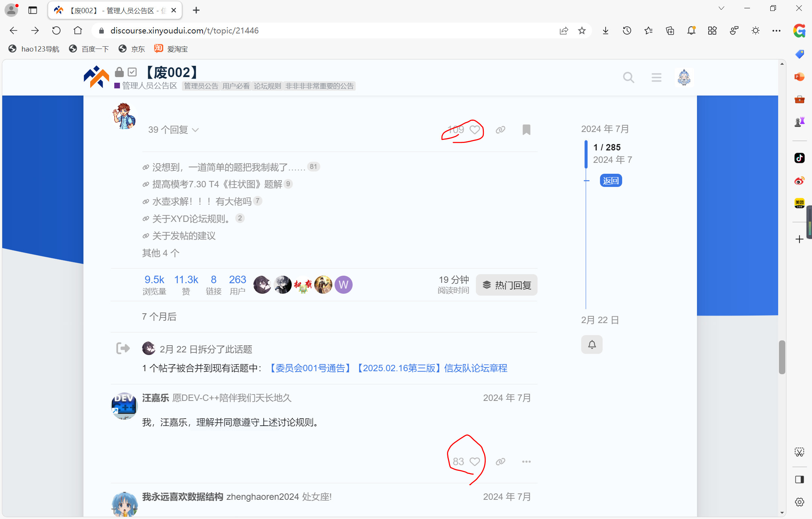
Task: Open browser history icon
Action: click(x=627, y=30)
